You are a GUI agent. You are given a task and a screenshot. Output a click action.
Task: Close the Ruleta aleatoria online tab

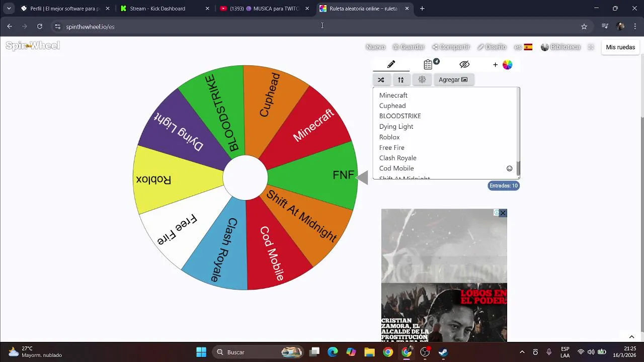pyautogui.click(x=407, y=9)
